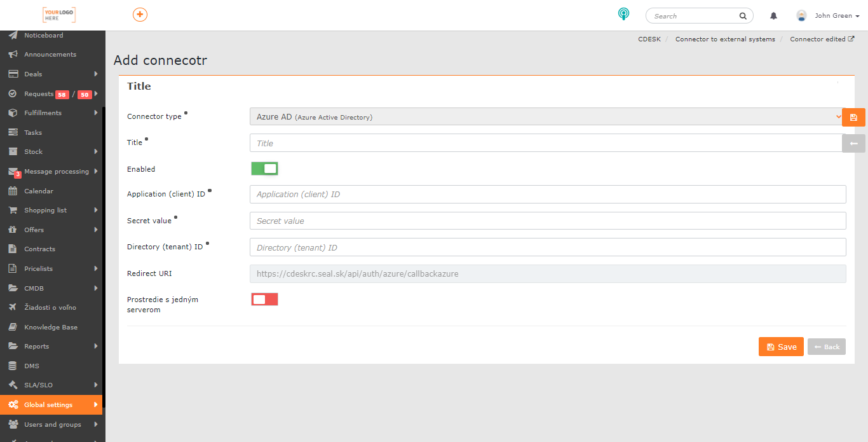This screenshot has width=868, height=442.
Task: Click the SLA/SLO gavel icon
Action: (x=13, y=385)
